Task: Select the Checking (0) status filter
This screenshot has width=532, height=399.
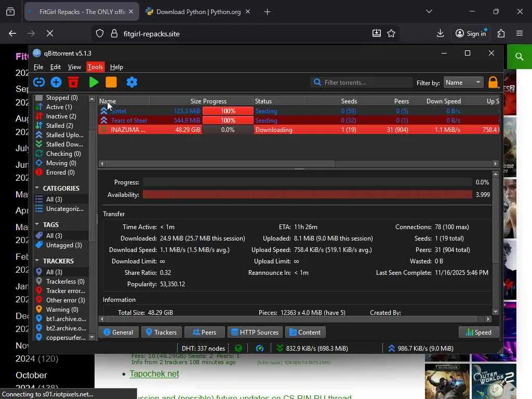Action: click(61, 154)
